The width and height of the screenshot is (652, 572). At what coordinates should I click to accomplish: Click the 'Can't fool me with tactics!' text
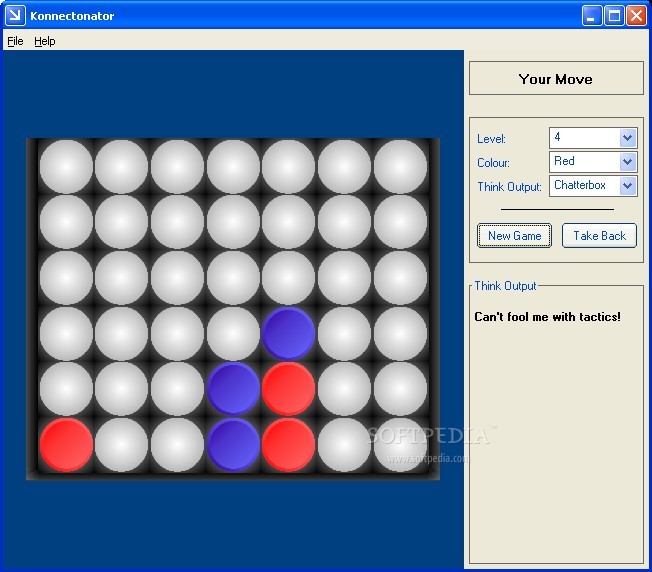[x=547, y=317]
